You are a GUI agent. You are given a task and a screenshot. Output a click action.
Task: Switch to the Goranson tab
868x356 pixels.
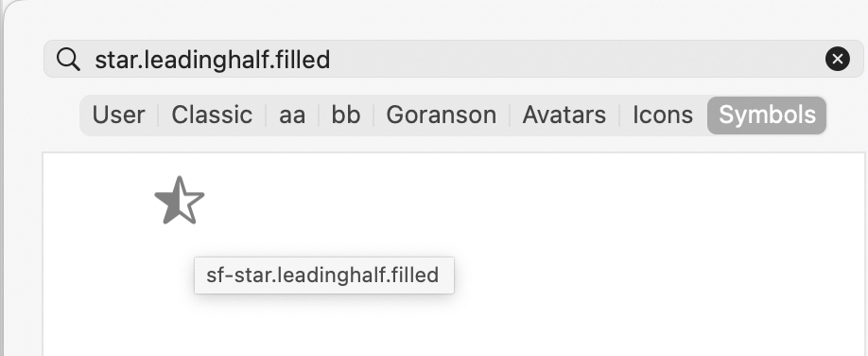click(x=441, y=116)
